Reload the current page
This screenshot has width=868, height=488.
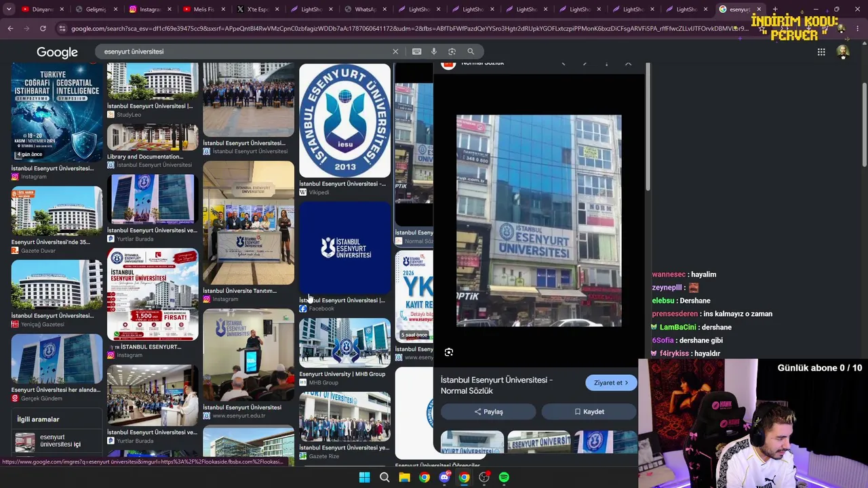[43, 28]
